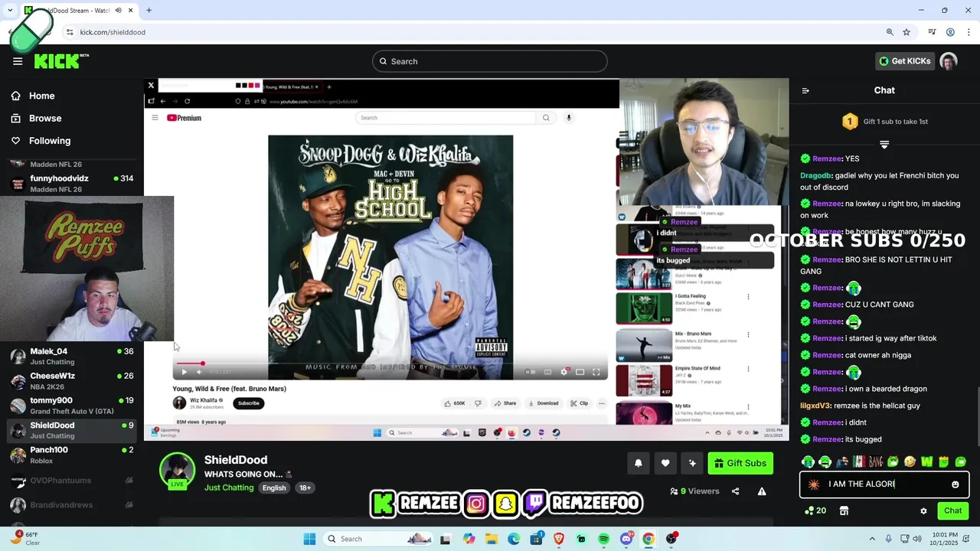Open chat settings gear
The height and width of the screenshot is (551, 980).
(923, 510)
